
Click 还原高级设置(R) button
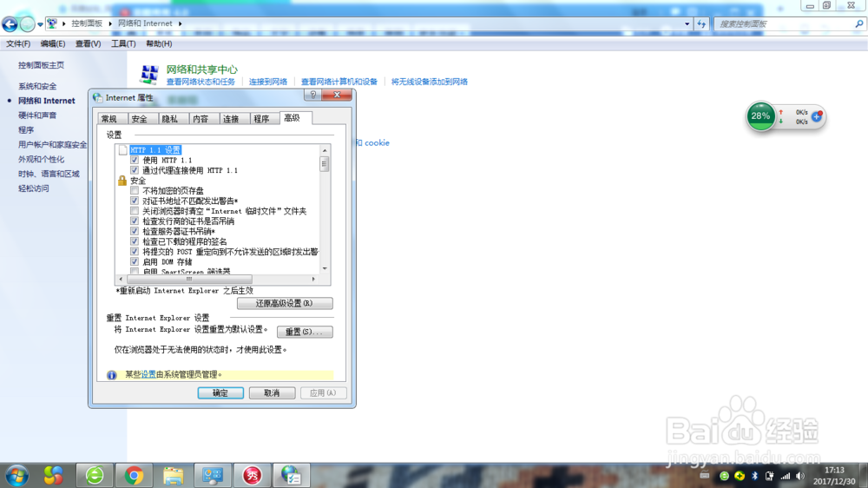285,304
